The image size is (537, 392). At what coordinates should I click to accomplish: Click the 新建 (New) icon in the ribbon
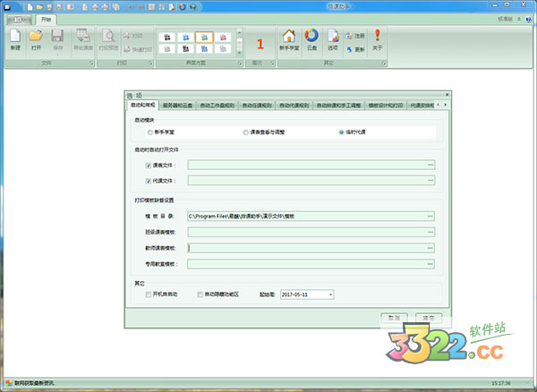pyautogui.click(x=15, y=40)
